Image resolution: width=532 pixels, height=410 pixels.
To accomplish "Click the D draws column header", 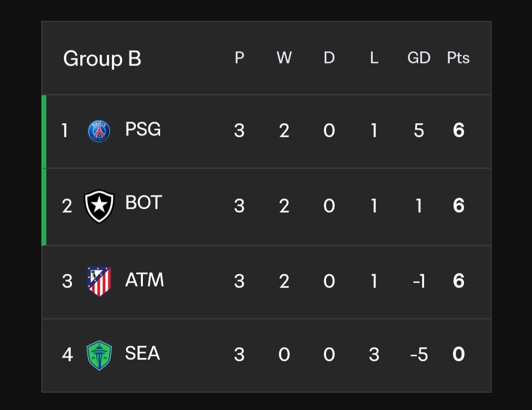I will pos(329,58).
